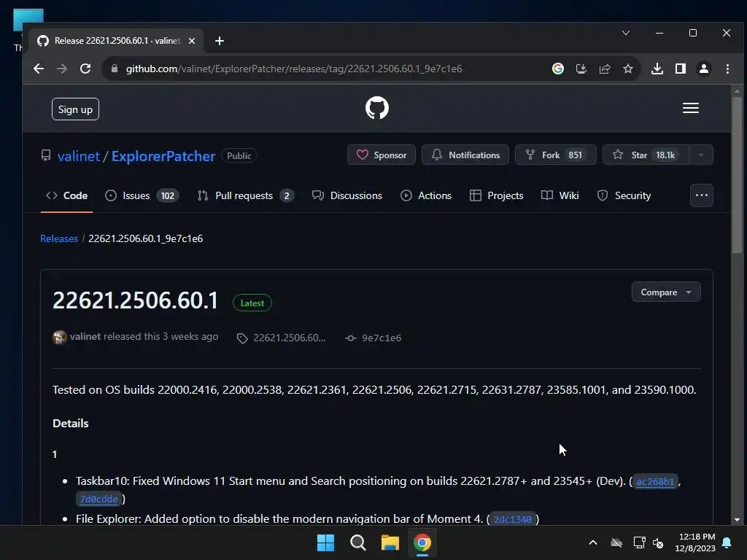
Task: Click the Notifications button
Action: pyautogui.click(x=465, y=155)
